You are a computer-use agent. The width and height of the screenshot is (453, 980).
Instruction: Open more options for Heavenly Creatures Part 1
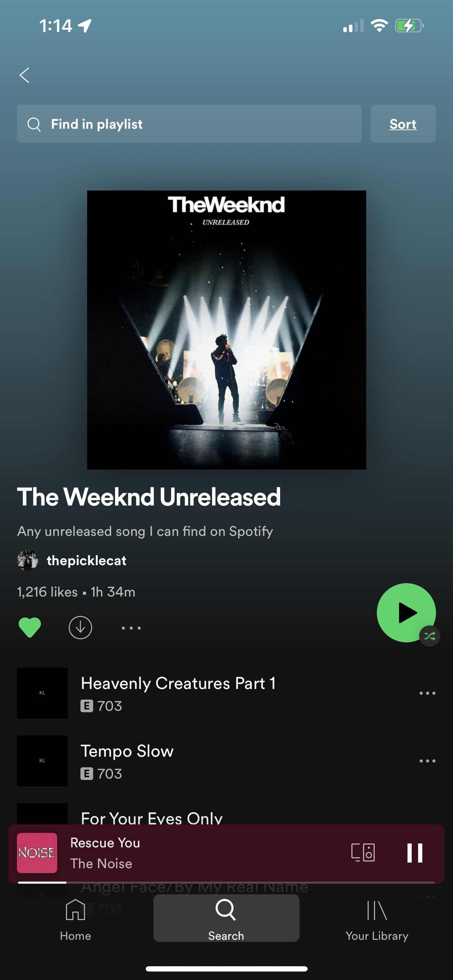[x=427, y=693]
